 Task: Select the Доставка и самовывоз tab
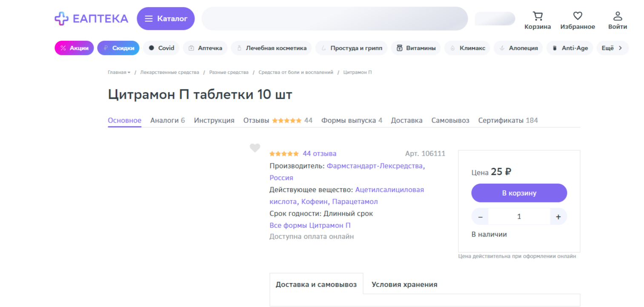pos(316,284)
